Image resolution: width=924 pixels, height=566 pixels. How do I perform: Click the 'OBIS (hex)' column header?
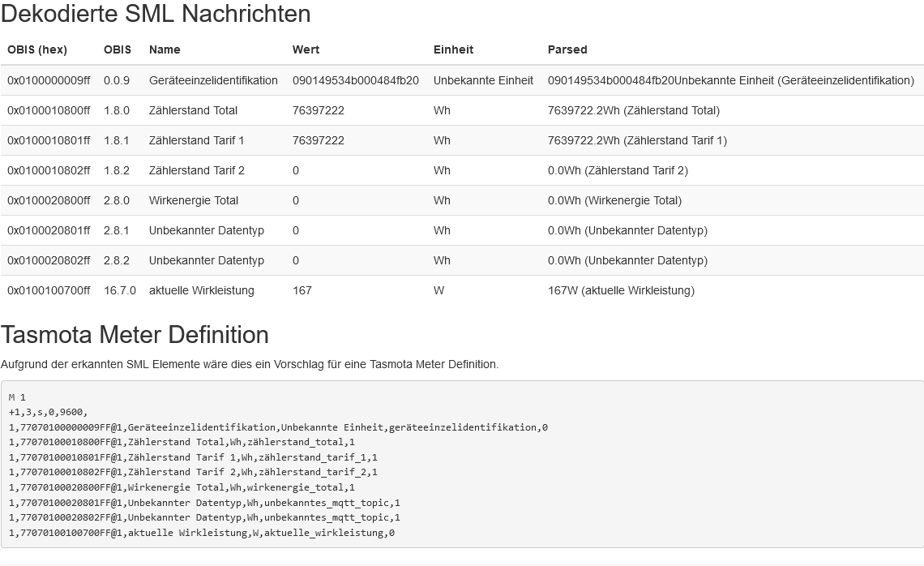pos(37,49)
